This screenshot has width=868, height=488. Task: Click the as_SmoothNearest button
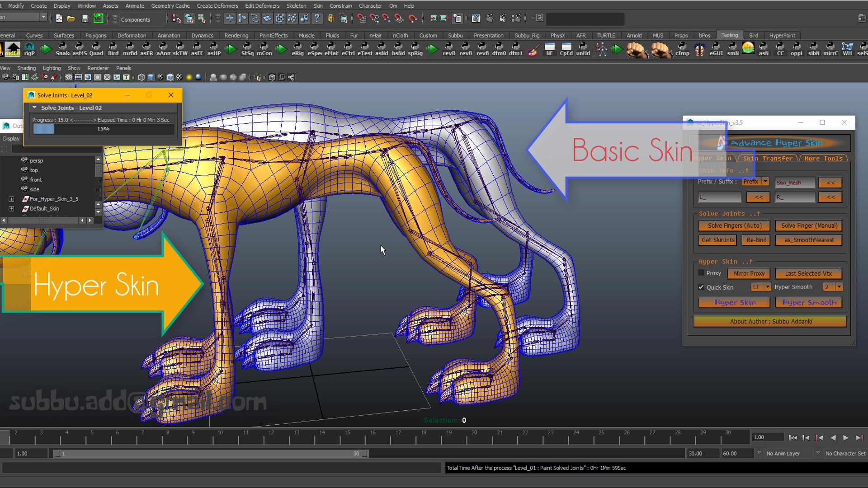[809, 240]
